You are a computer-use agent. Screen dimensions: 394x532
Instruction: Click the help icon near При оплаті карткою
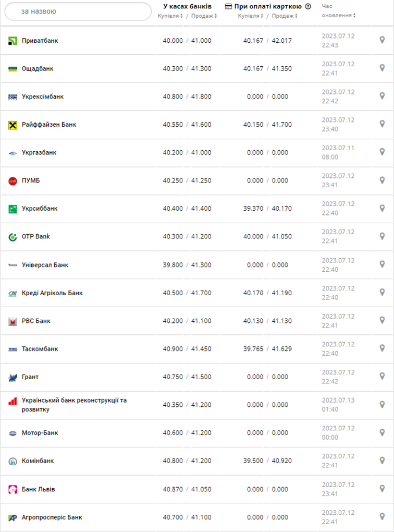(x=308, y=7)
